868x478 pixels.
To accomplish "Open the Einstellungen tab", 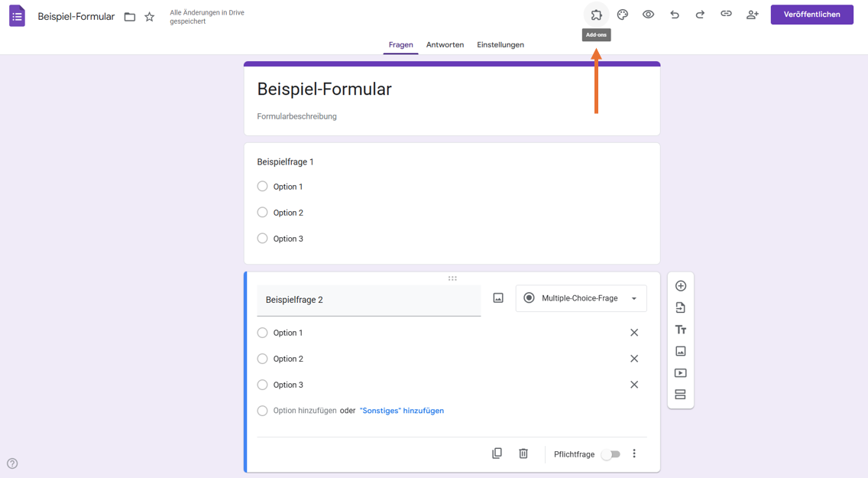I will click(x=500, y=45).
